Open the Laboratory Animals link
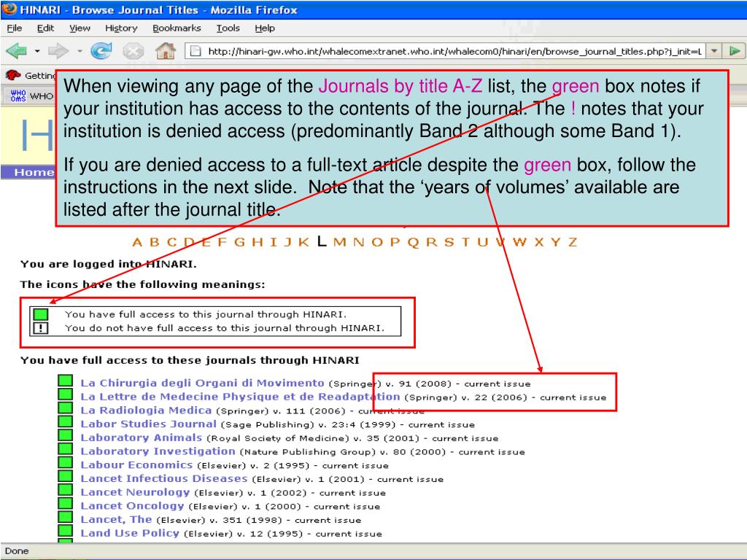 click(x=142, y=437)
